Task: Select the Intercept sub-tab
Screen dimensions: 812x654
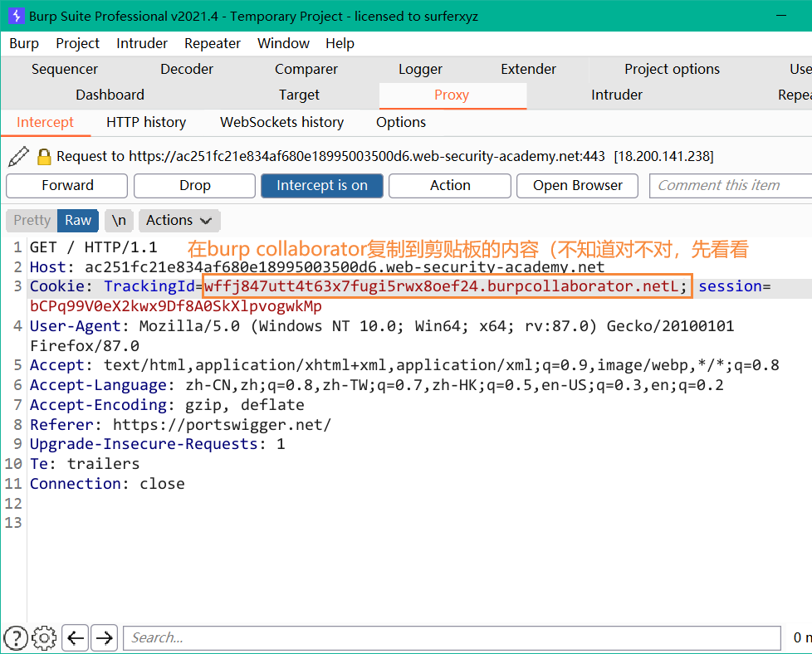Action: (46, 123)
